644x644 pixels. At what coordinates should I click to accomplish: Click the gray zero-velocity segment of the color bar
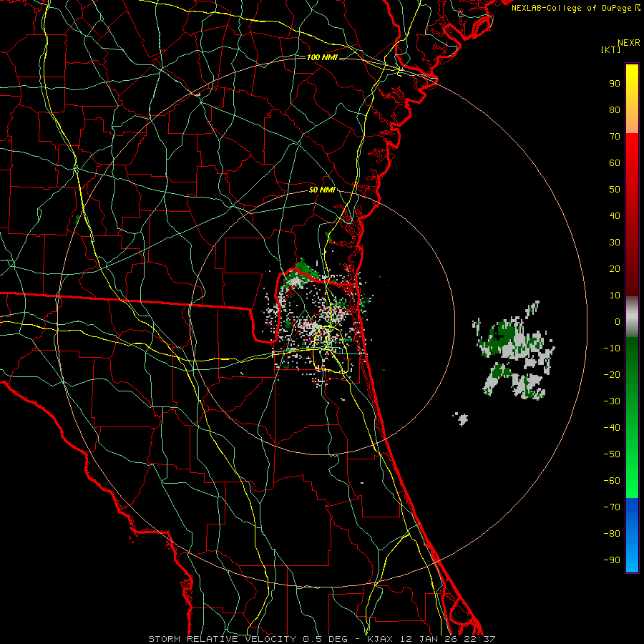click(x=632, y=317)
